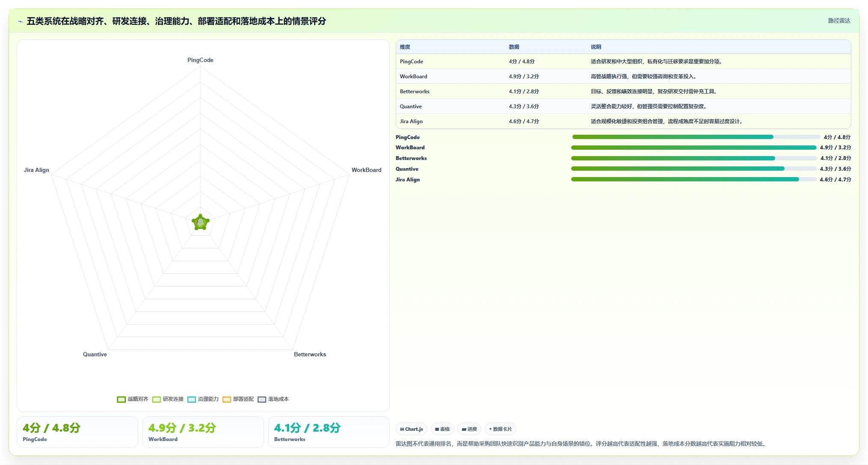Click the 路径雷达 label in the header
The width and height of the screenshot is (868, 465).
839,21
